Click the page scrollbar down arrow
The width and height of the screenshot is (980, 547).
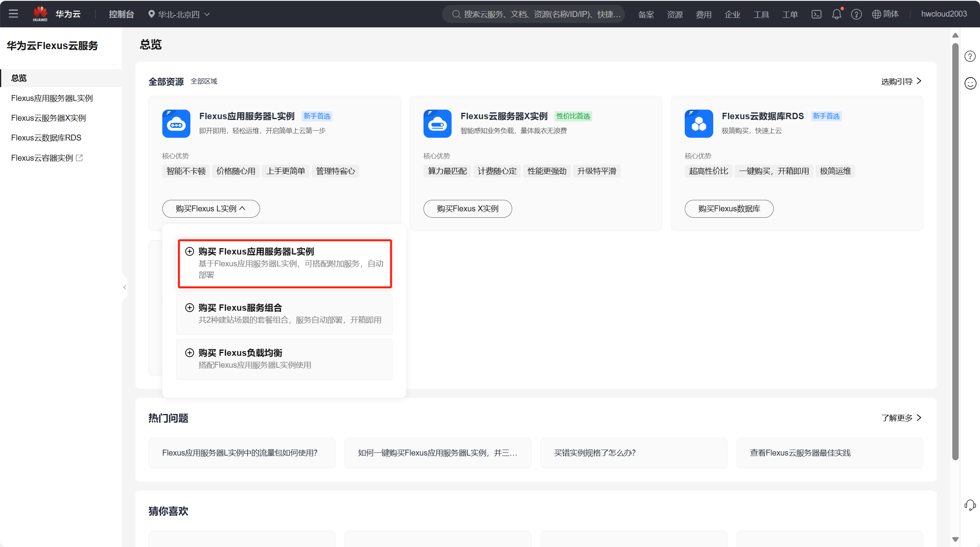coord(955,539)
